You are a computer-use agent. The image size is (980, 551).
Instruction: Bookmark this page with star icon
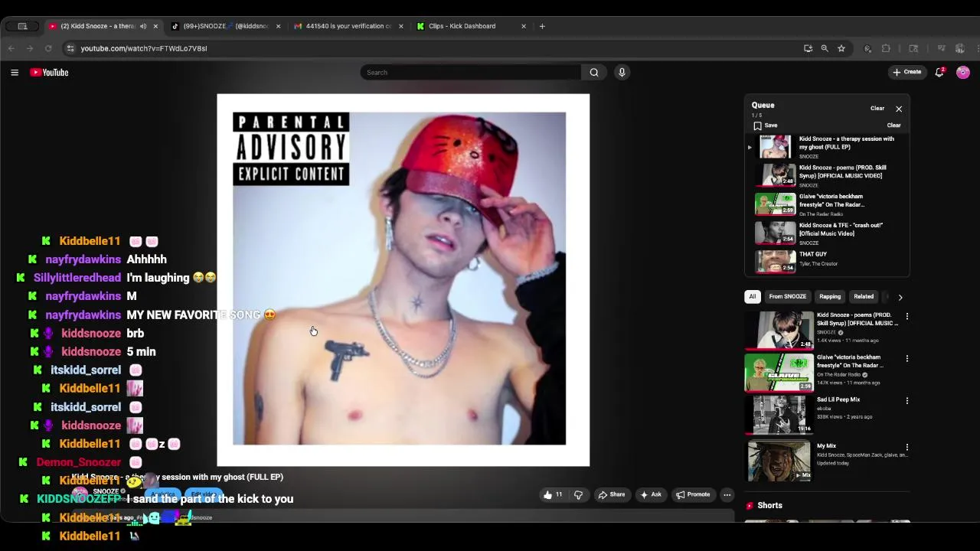[841, 48]
